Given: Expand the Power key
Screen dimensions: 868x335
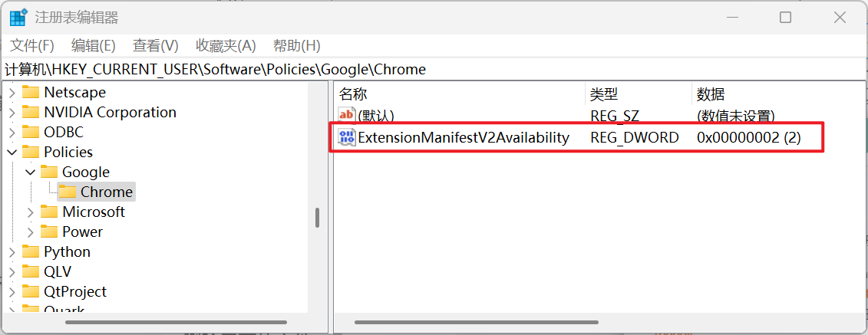Looking at the screenshot, I should tap(31, 232).
